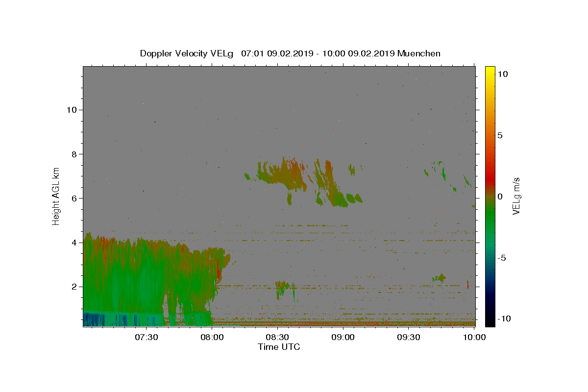
Task: Click the height axis label '10'
Action: click(x=73, y=110)
